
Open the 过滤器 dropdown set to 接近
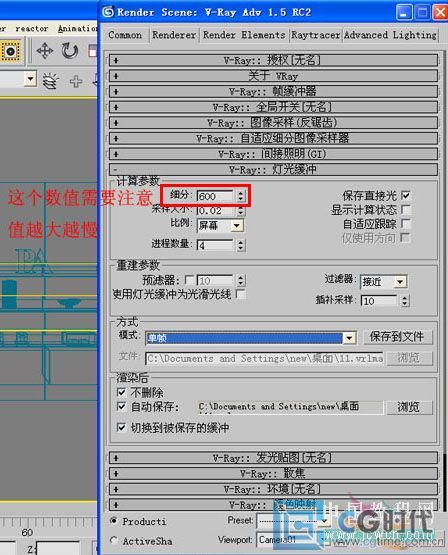click(x=384, y=282)
